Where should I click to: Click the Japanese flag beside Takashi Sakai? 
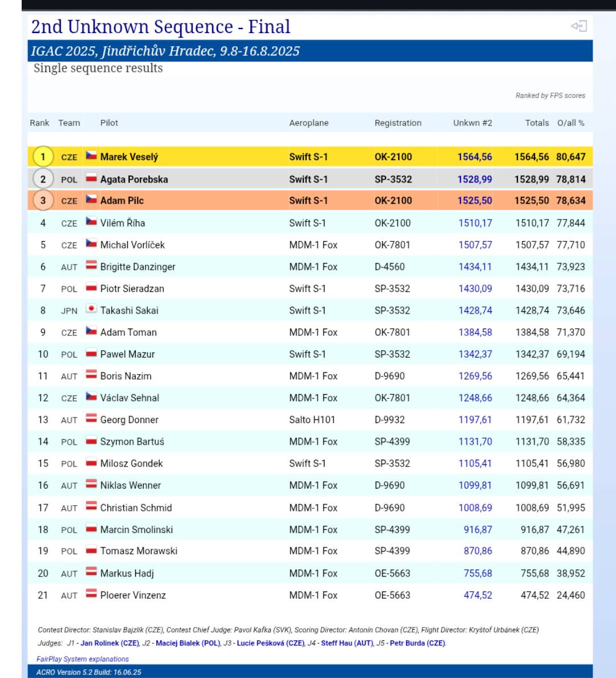point(91,309)
